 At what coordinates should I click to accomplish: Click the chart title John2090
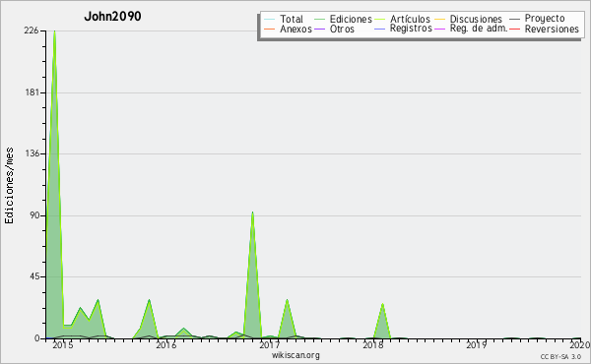point(112,16)
